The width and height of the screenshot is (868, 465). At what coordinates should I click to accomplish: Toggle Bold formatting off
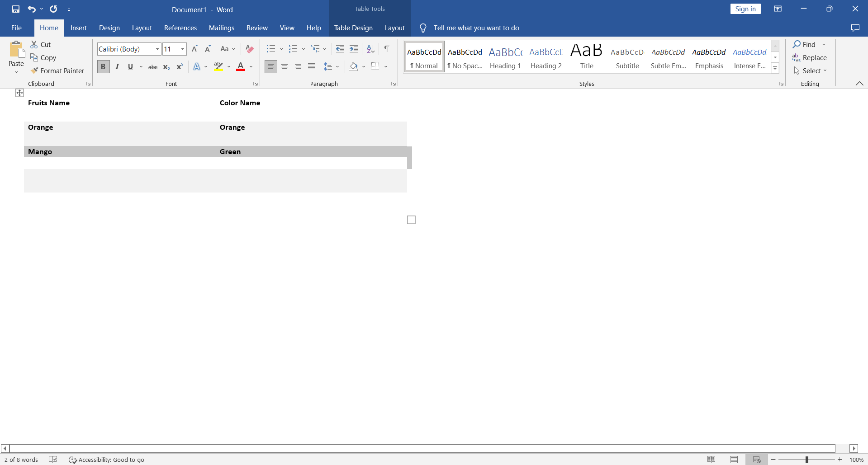(x=103, y=67)
